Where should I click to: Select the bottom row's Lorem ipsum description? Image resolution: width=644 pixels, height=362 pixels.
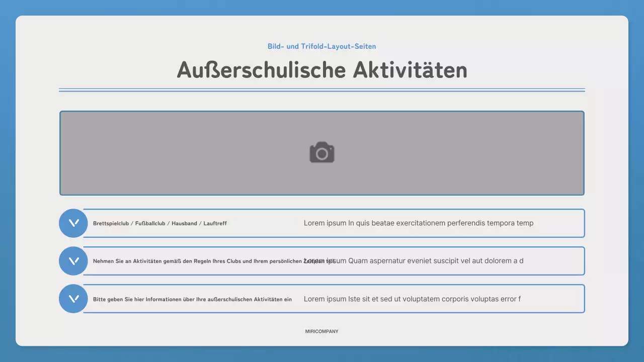pyautogui.click(x=412, y=298)
